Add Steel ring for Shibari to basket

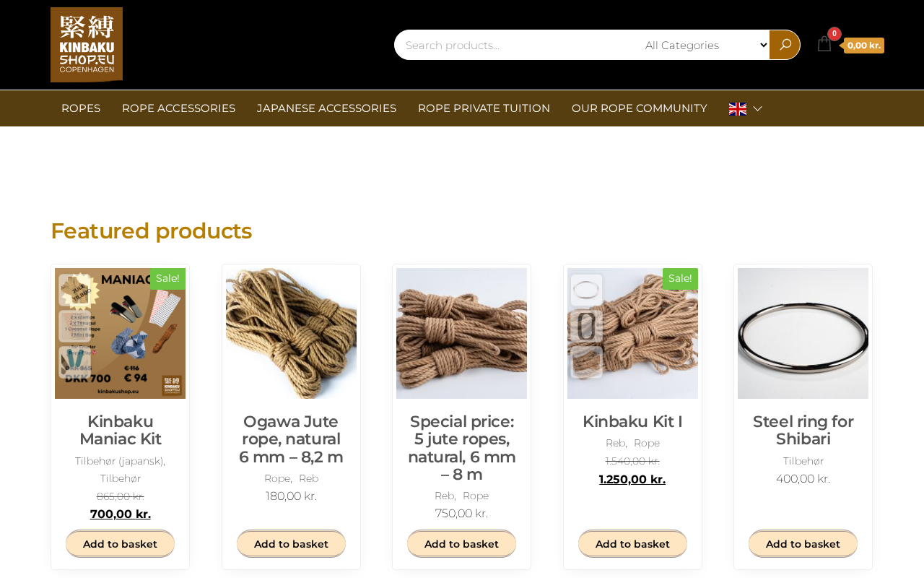point(803,544)
